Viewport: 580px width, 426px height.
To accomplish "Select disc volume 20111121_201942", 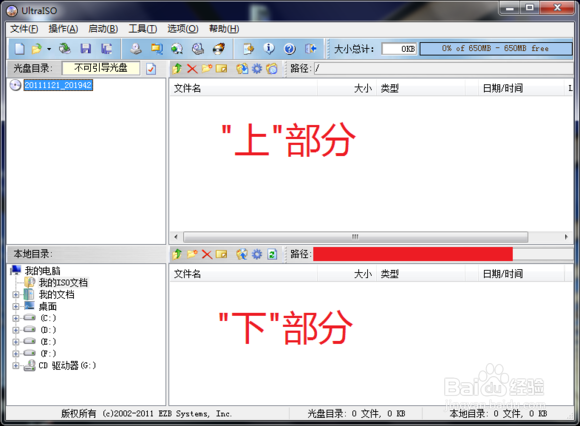I will click(x=58, y=85).
